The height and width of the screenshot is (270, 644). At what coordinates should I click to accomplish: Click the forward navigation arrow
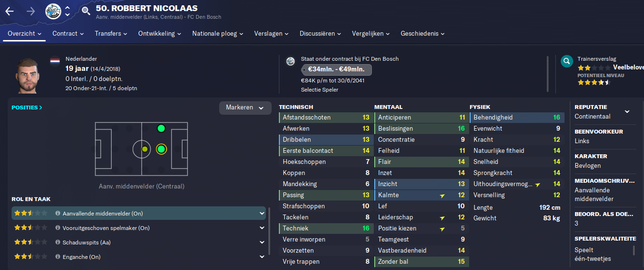pos(30,11)
